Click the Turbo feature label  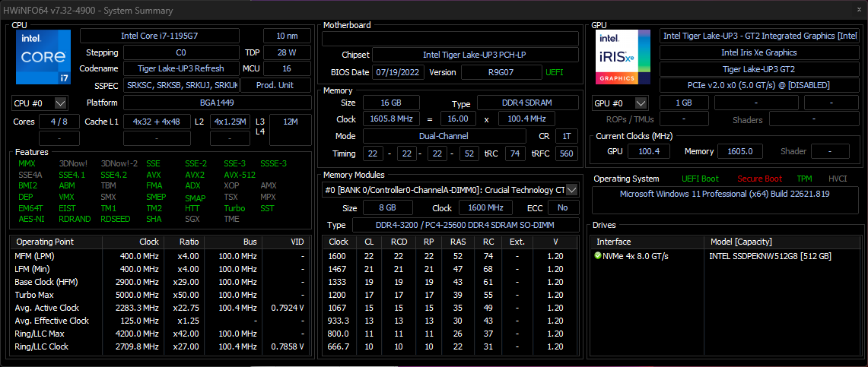[x=235, y=208]
